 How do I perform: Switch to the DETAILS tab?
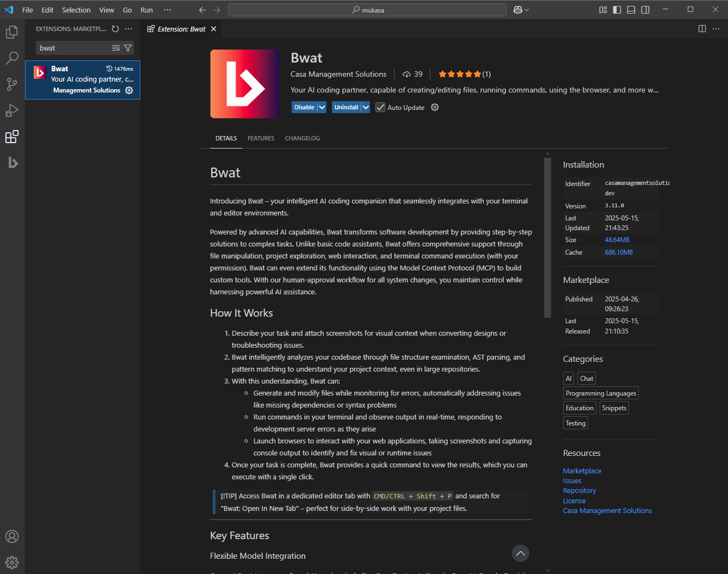[226, 138]
